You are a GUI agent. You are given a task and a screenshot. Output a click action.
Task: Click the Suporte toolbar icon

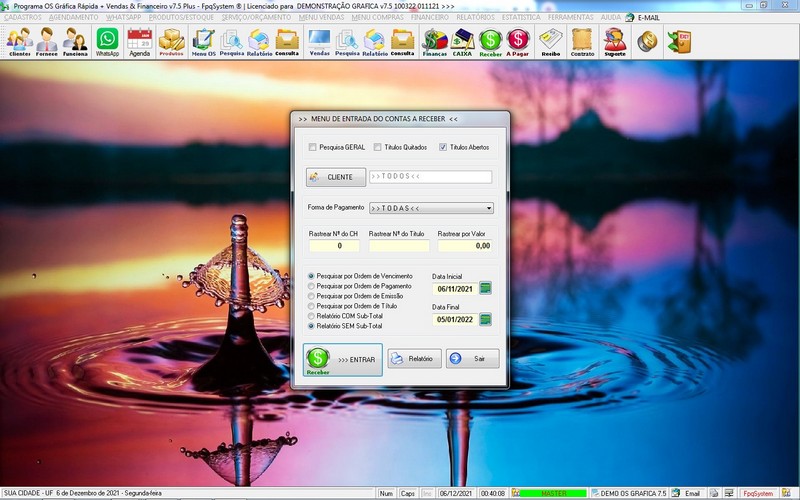coord(614,41)
